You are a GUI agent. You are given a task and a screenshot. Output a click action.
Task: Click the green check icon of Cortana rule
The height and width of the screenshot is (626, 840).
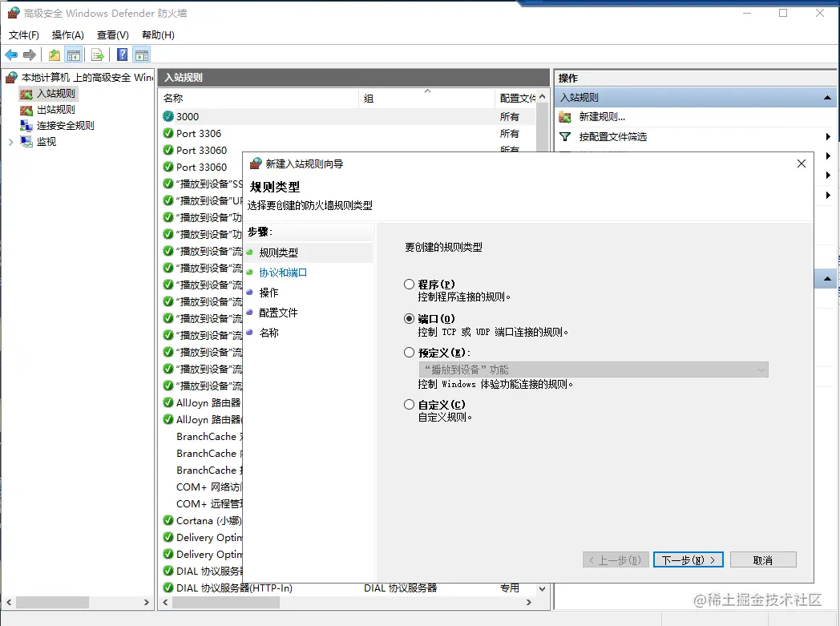168,520
